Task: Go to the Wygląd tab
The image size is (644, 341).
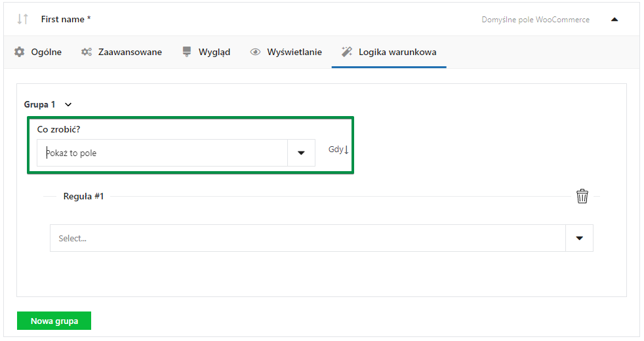Action: [x=214, y=52]
